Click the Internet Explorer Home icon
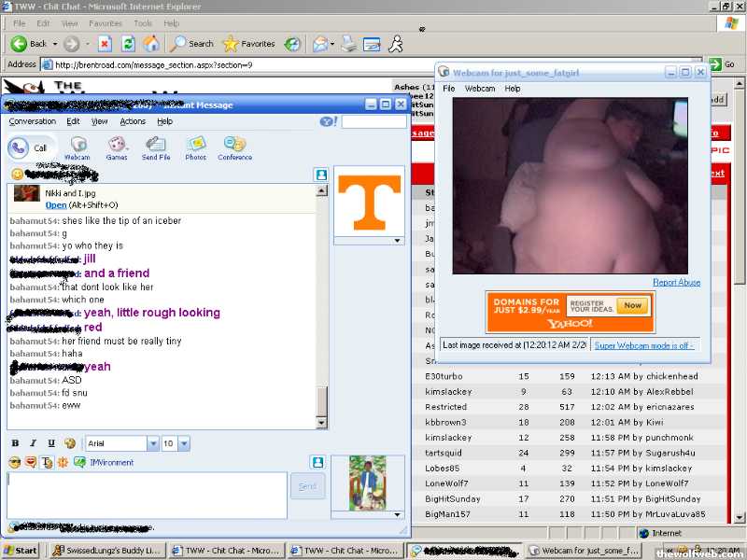The height and width of the screenshot is (560, 747). pos(150,44)
